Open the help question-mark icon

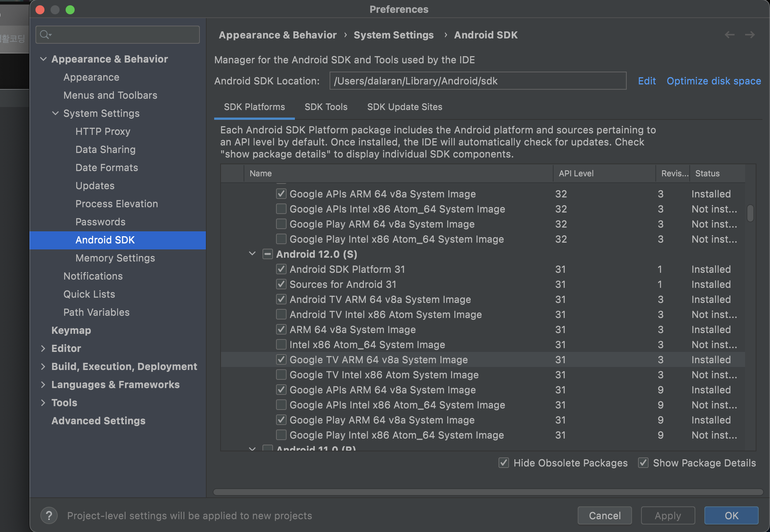49,515
